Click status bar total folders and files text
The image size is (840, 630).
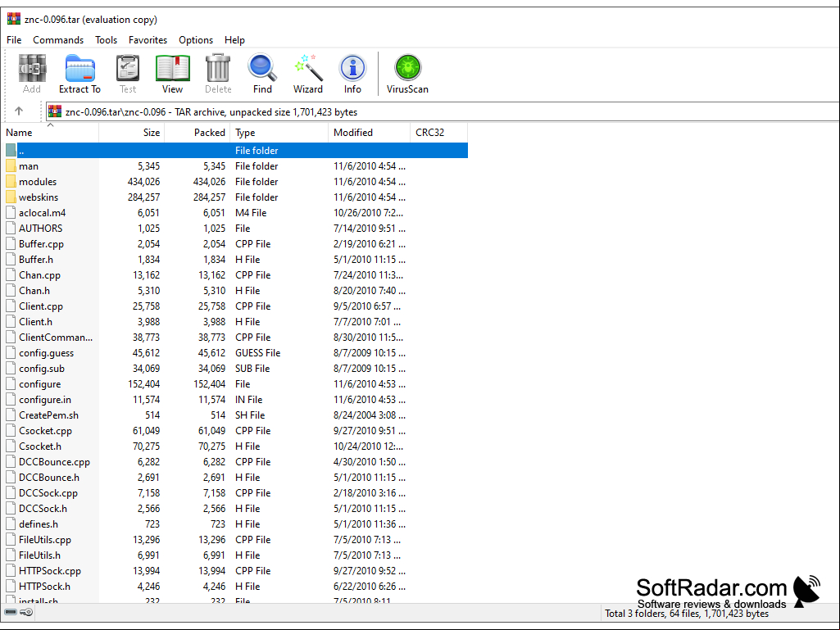click(x=687, y=614)
